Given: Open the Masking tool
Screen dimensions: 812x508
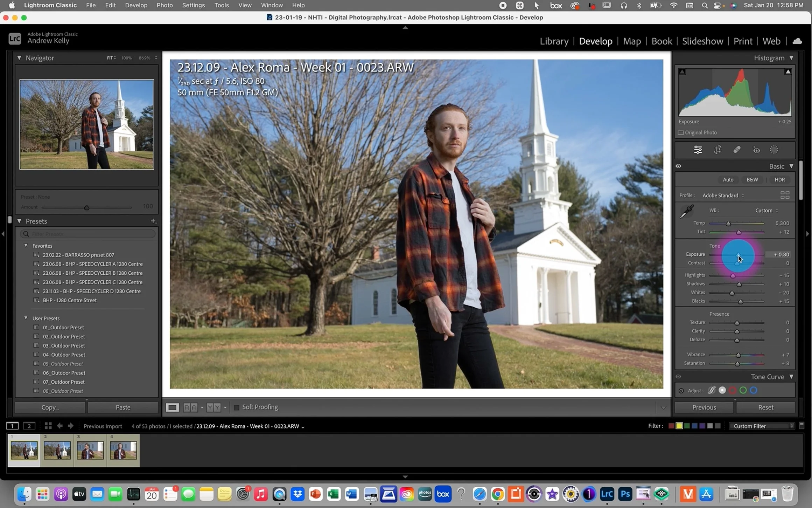Looking at the screenshot, I should click(x=774, y=150).
